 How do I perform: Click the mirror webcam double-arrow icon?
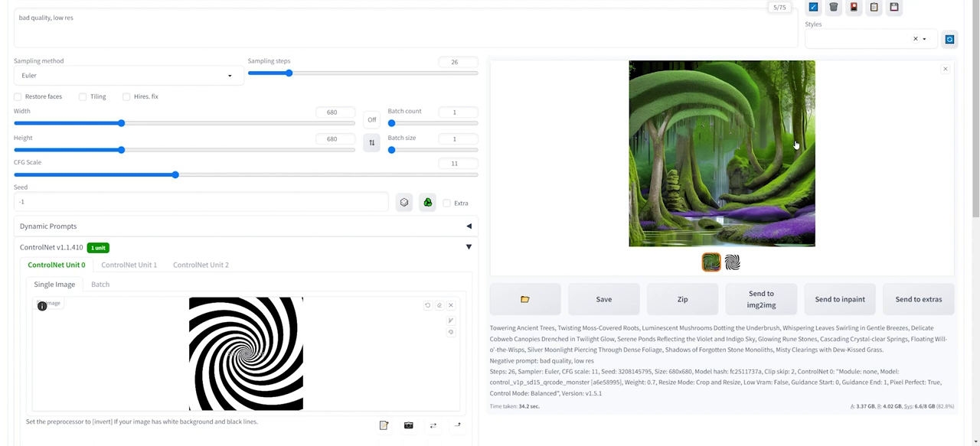pyautogui.click(x=433, y=425)
